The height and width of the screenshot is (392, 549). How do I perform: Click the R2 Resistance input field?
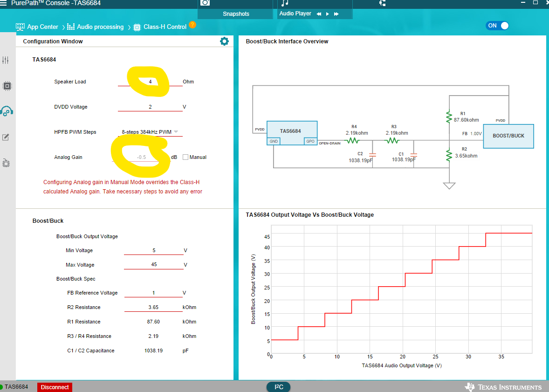153,307
